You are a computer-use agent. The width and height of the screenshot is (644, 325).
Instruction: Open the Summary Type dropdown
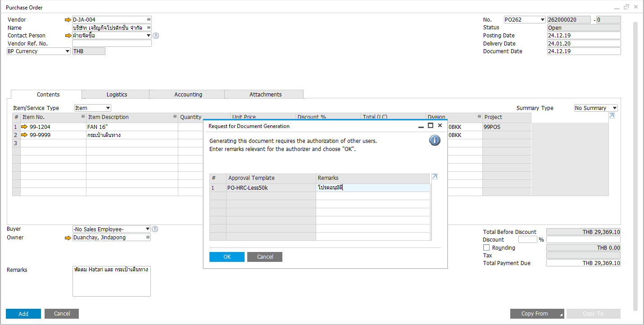[x=614, y=108]
